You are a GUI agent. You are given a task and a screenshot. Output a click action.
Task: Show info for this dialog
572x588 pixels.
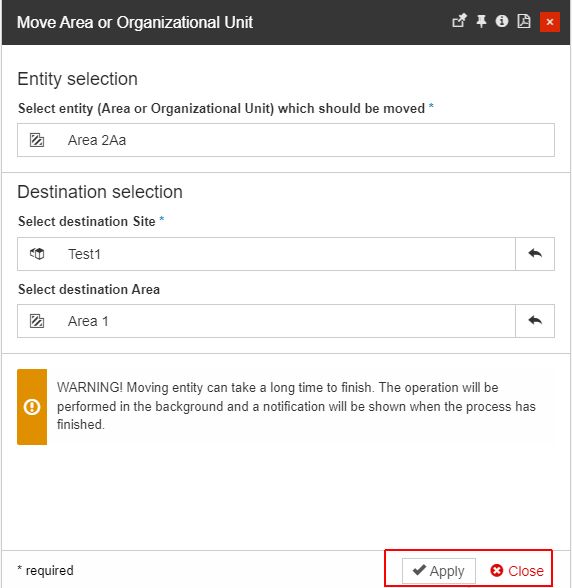[501, 21]
